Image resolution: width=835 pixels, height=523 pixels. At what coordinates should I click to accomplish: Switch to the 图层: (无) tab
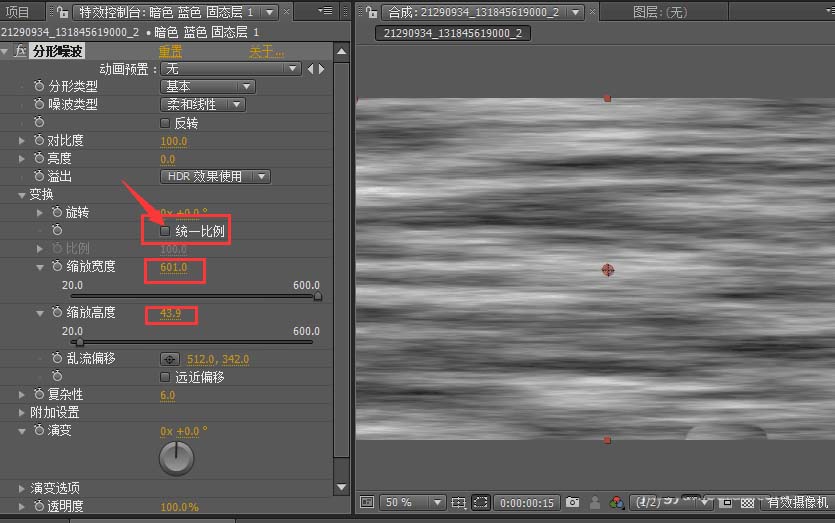point(660,12)
